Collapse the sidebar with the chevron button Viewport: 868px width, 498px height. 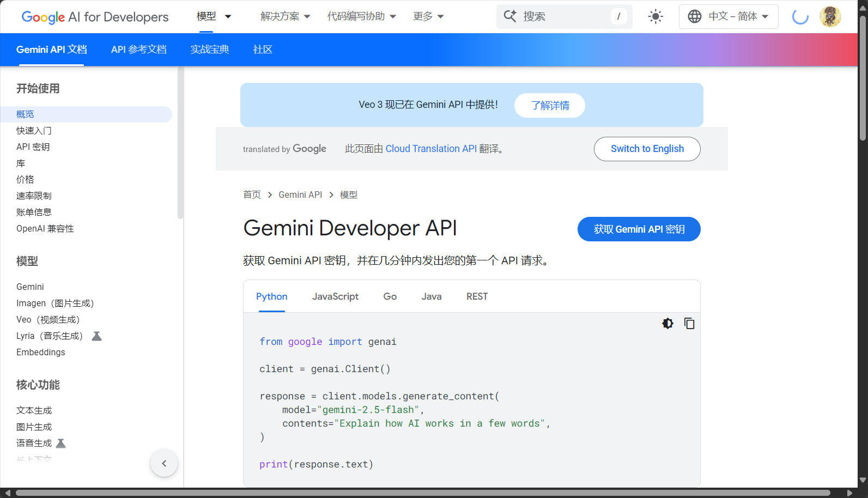[164, 464]
